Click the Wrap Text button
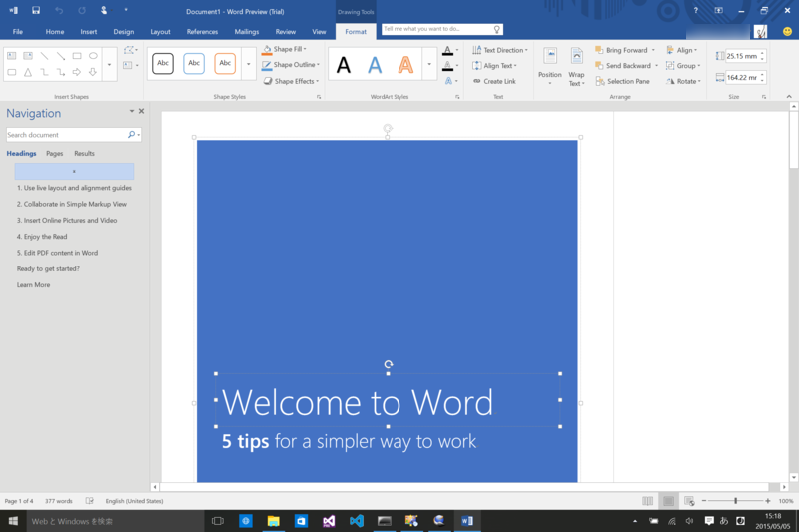This screenshot has width=799, height=532. pos(576,66)
